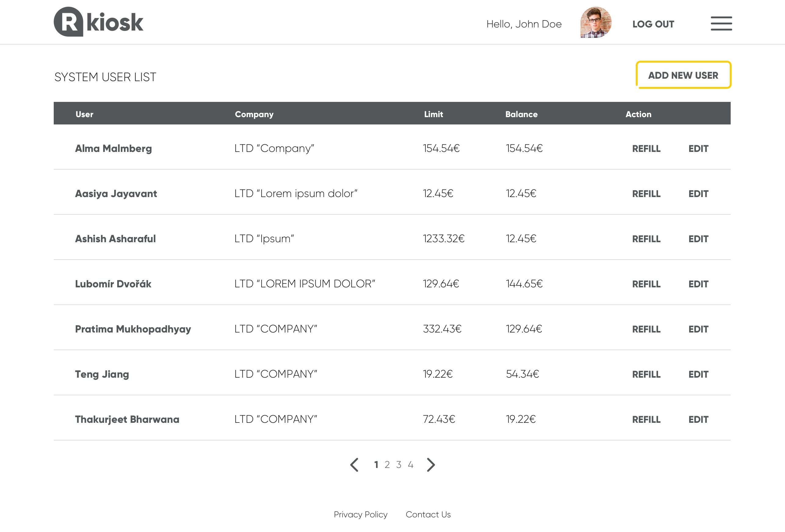
Task: Click the 144.65€ balance value
Action: pyautogui.click(x=524, y=284)
